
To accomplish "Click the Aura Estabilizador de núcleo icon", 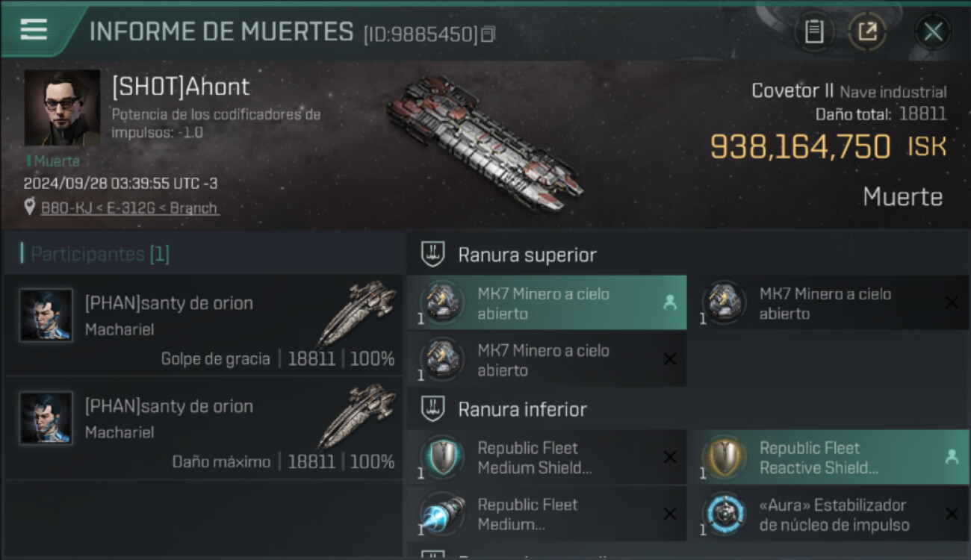I will click(x=725, y=514).
